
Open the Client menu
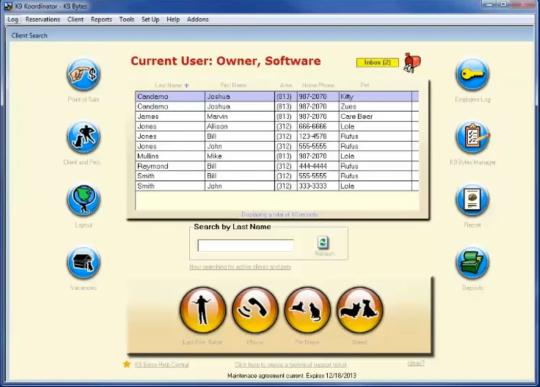point(75,19)
